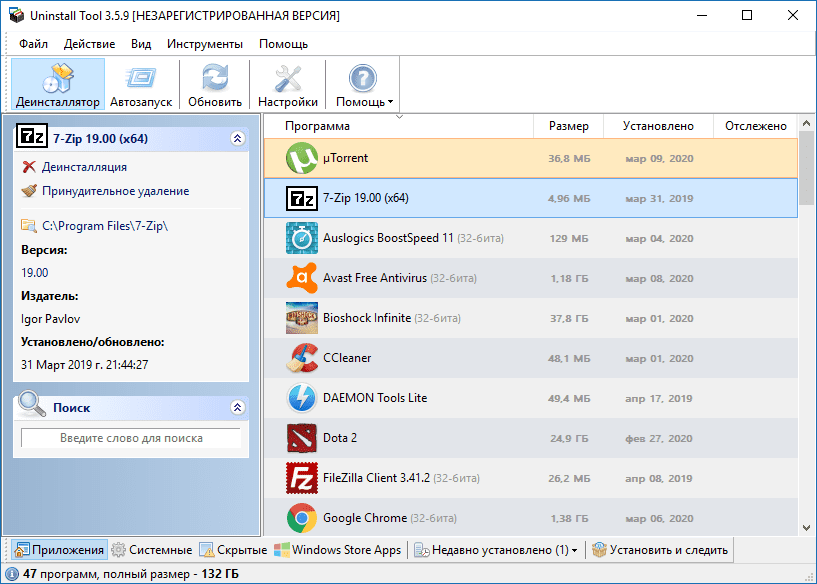This screenshot has width=817, height=584.
Task: Click the broom icon for forced removal
Action: click(x=29, y=191)
